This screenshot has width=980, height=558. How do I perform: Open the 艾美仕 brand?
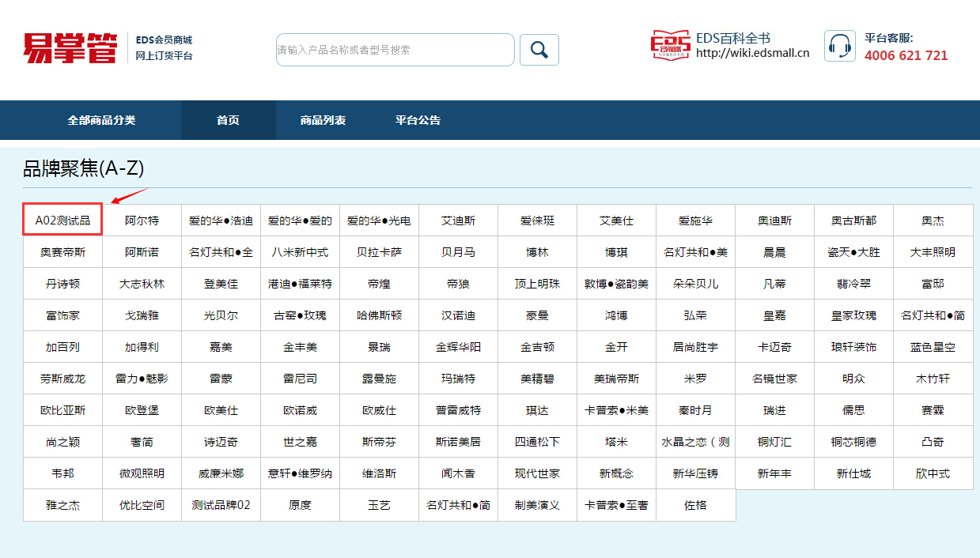point(617,221)
